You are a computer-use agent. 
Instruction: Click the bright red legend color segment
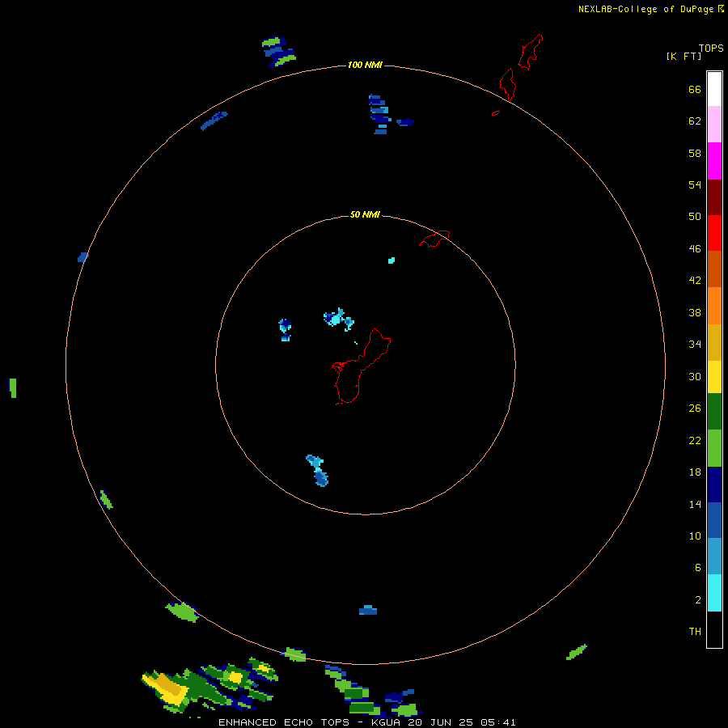click(714, 233)
